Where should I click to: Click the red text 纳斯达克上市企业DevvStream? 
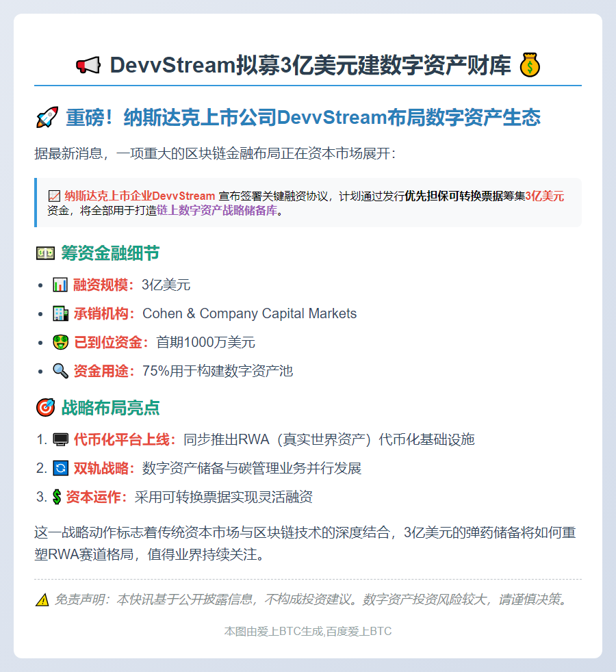(x=140, y=196)
